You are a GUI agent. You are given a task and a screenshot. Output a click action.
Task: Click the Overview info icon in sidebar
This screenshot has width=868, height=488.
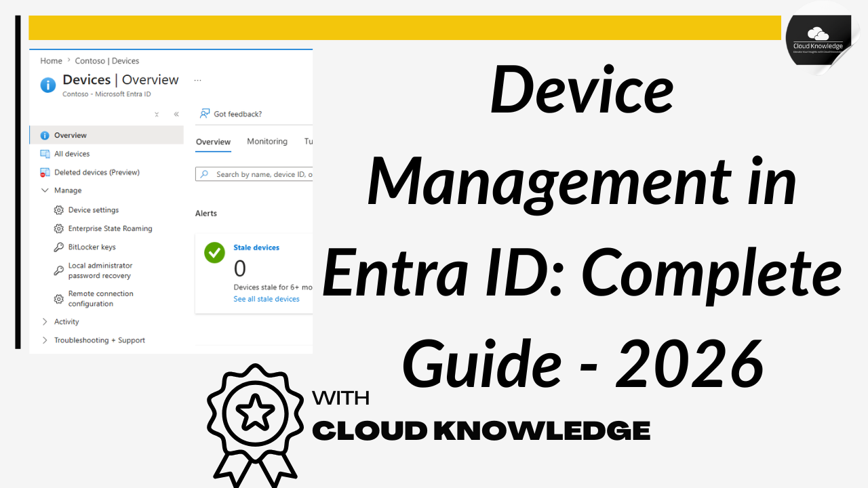tap(45, 136)
